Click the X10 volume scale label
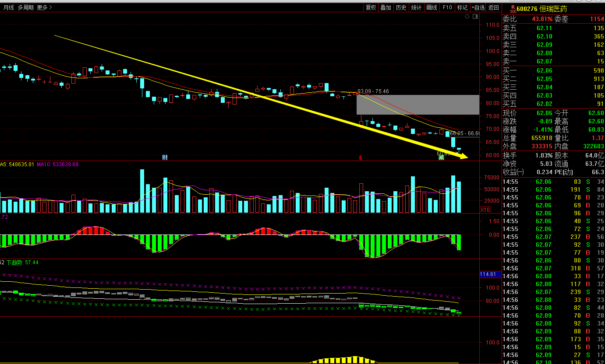The height and width of the screenshot is (364, 605). click(x=485, y=210)
